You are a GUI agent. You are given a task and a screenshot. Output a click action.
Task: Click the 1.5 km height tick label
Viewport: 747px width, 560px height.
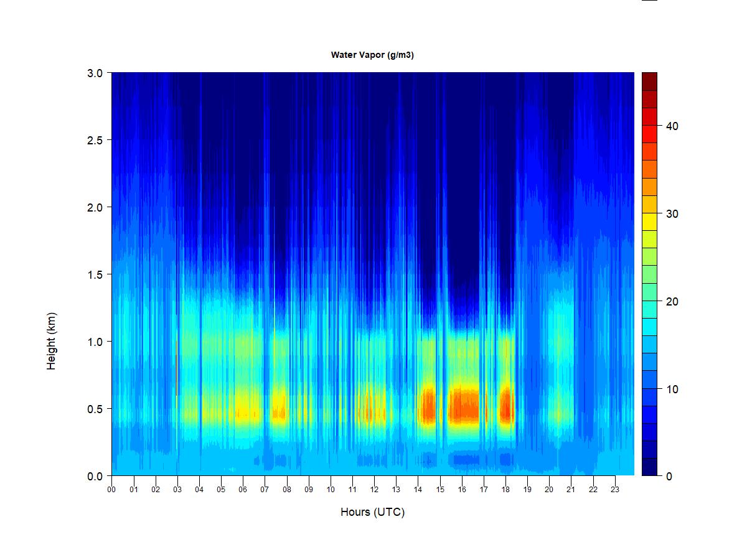(x=95, y=274)
